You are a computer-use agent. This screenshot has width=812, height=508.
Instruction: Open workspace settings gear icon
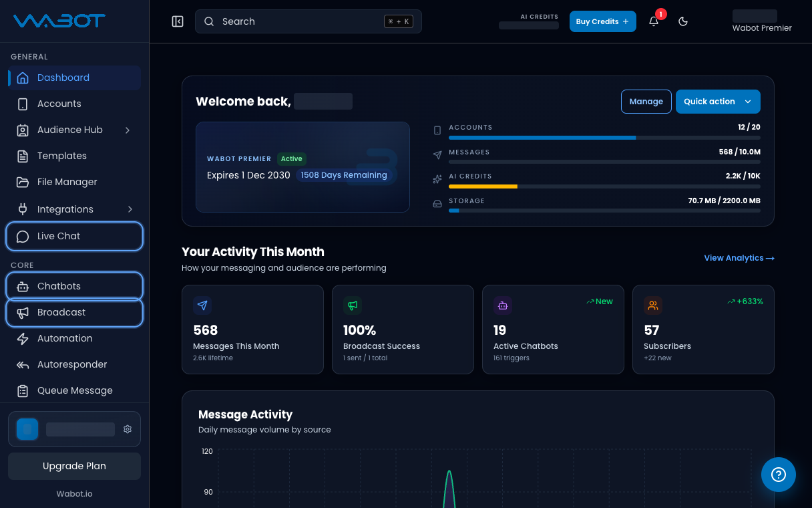click(128, 429)
